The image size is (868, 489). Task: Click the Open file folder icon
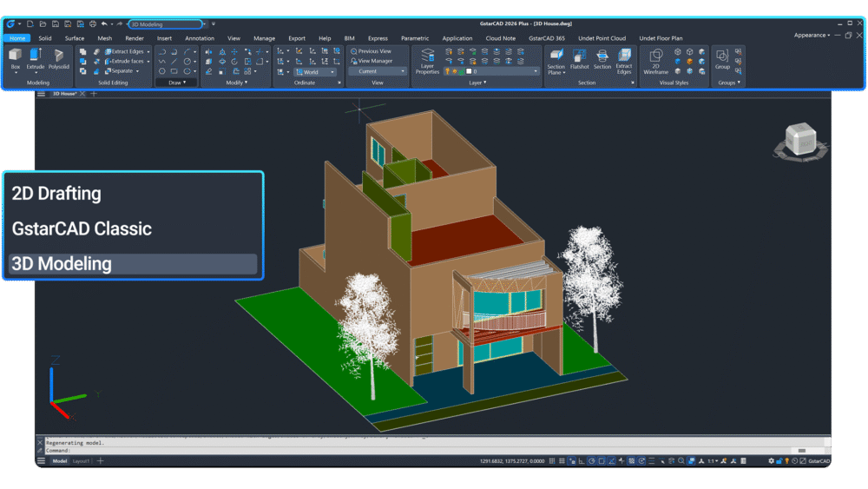click(x=43, y=23)
